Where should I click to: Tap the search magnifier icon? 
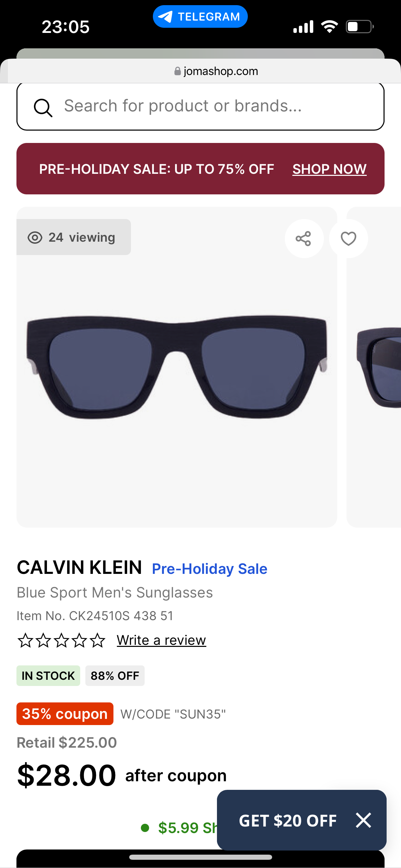tap(43, 108)
